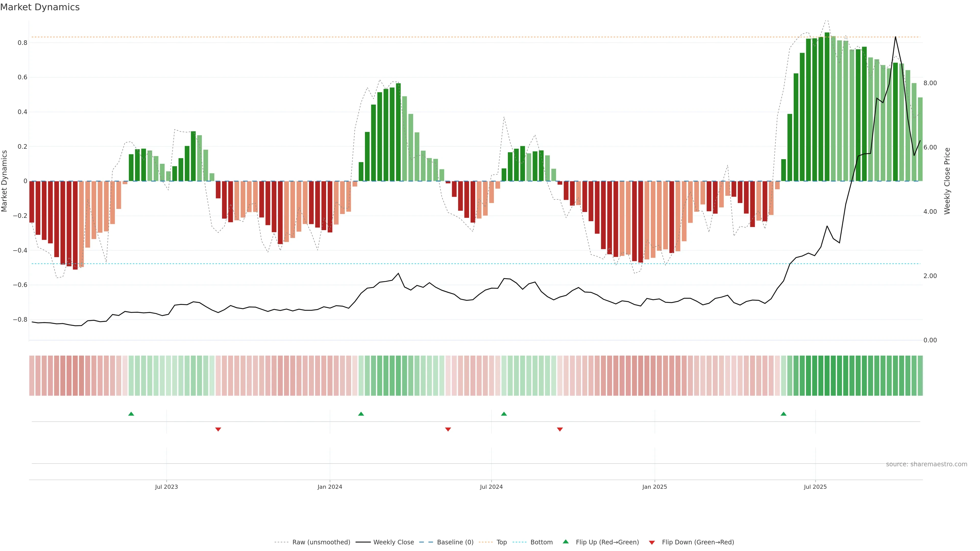Click the tallest dark green histogram bar
980x551 pixels.
click(827, 106)
